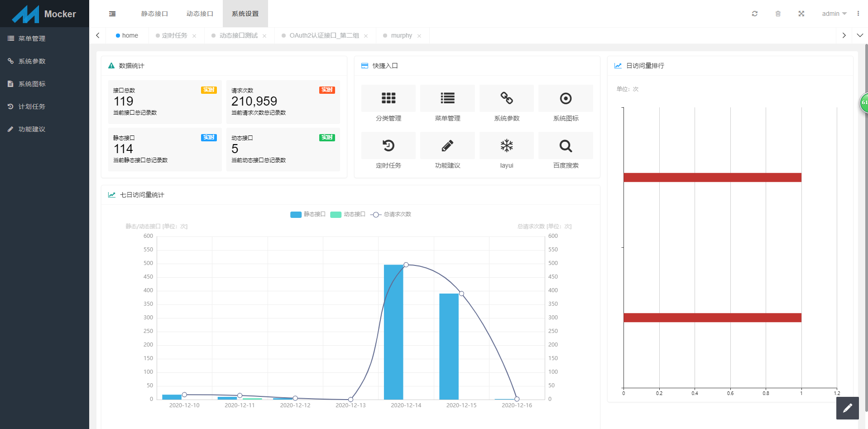Open the 定时任务 history shortcut icon

click(388, 145)
